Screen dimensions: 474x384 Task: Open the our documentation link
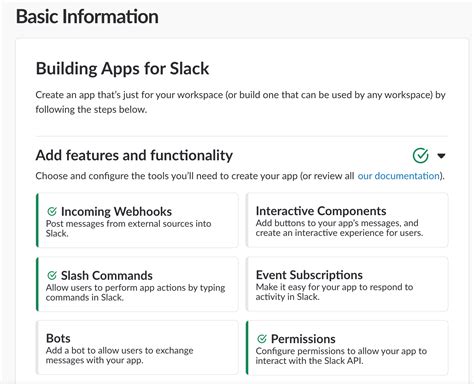[x=399, y=176]
